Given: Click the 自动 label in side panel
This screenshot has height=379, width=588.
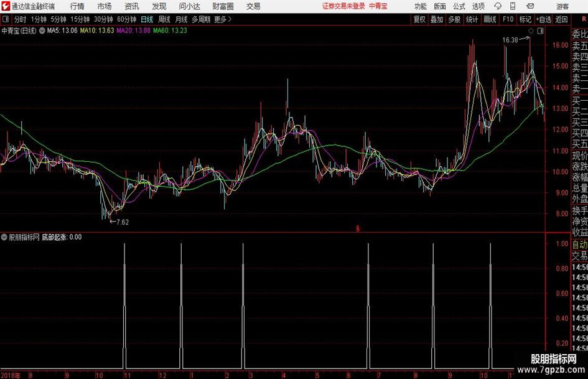Looking at the screenshot, I should click(x=580, y=245).
